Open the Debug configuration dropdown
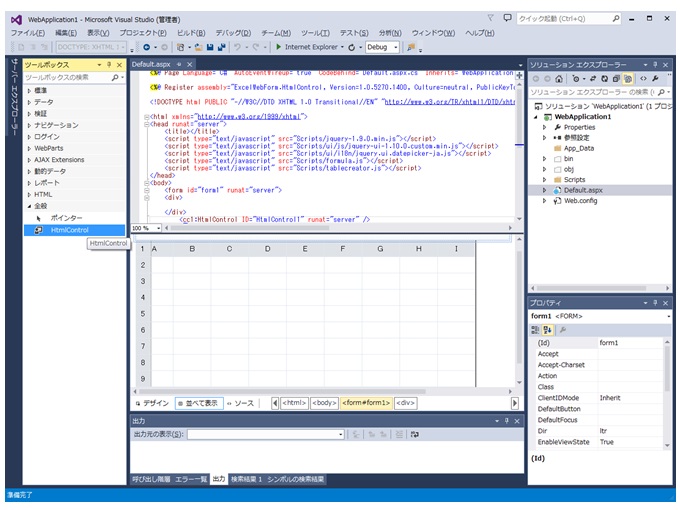This screenshot has height=510, width=680. (396, 48)
